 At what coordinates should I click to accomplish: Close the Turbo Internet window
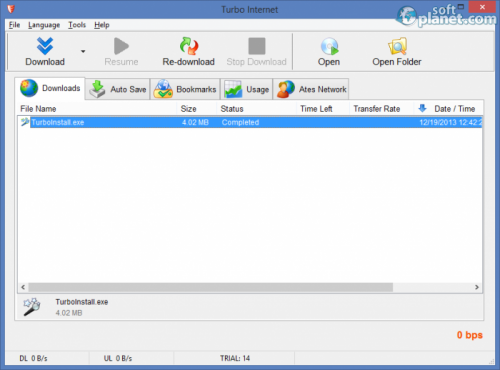tap(482, 7)
